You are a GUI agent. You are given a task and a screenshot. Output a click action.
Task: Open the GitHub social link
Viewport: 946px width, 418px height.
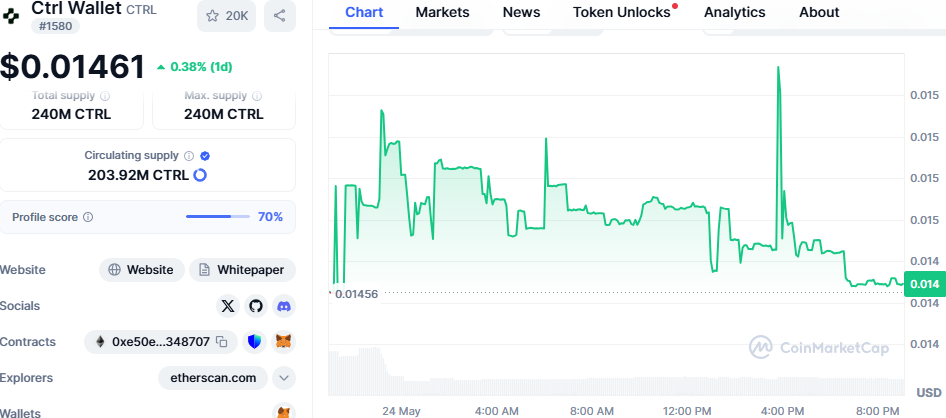click(x=256, y=306)
